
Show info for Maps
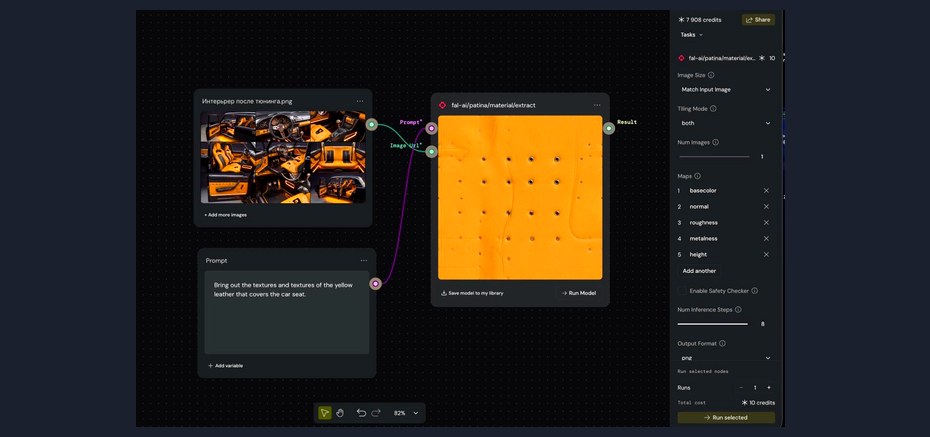[x=697, y=176]
